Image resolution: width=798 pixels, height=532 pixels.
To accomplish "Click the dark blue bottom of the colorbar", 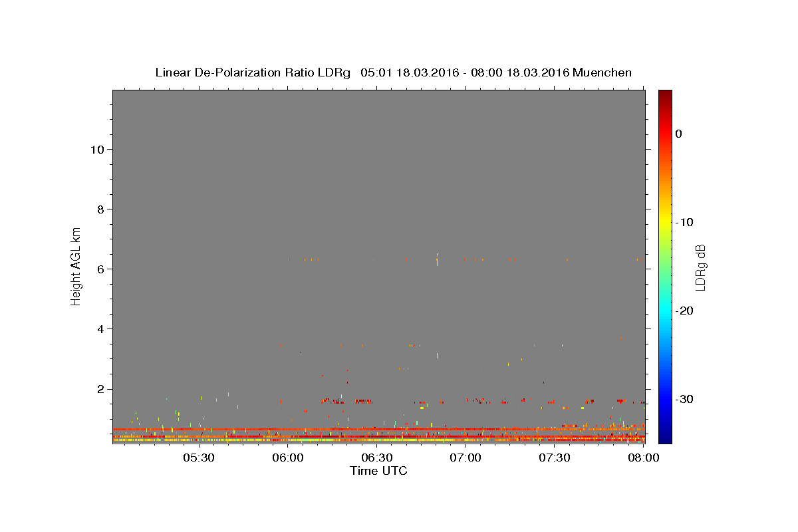I will [x=665, y=436].
